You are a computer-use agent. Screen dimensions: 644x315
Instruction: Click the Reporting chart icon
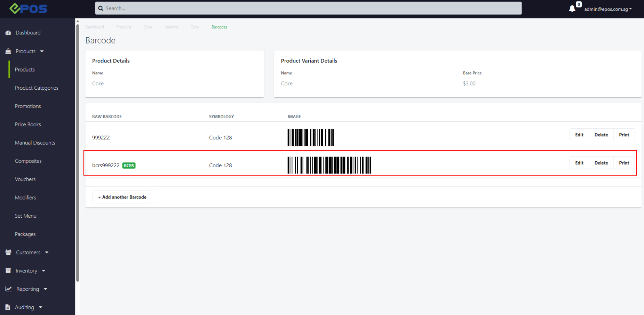coord(8,289)
